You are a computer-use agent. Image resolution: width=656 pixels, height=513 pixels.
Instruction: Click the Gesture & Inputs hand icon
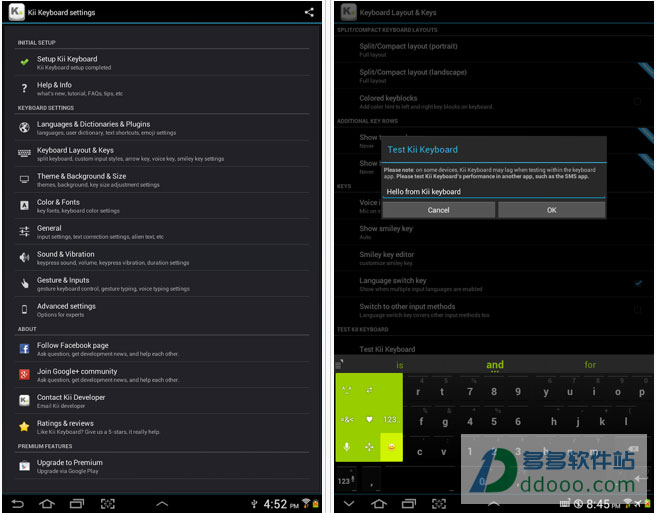click(24, 284)
